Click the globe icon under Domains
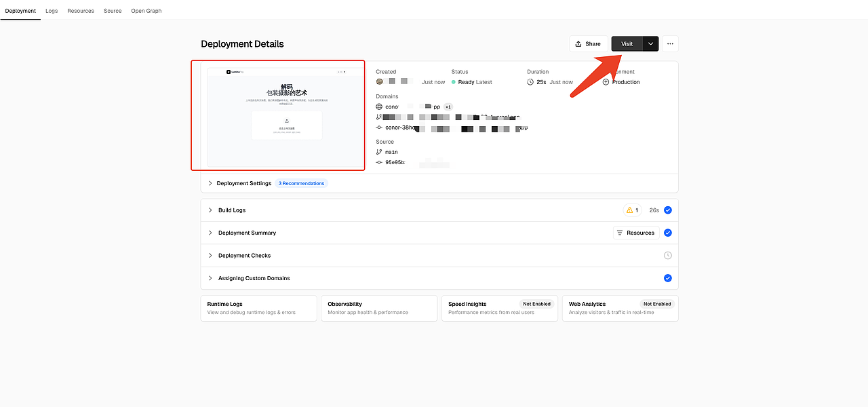The height and width of the screenshot is (407, 868). 379,106
